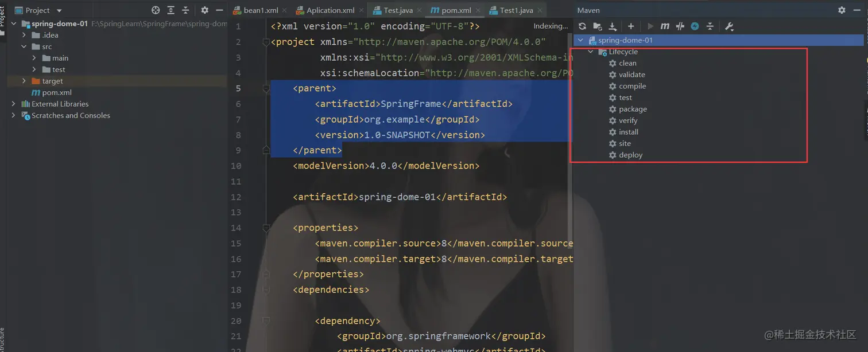Close the Aplication.xml tab
Viewport: 868px width, 352px height.
[362, 10]
